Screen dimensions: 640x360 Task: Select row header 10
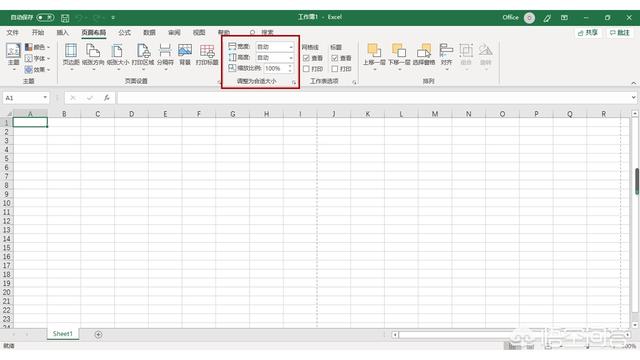[7, 203]
